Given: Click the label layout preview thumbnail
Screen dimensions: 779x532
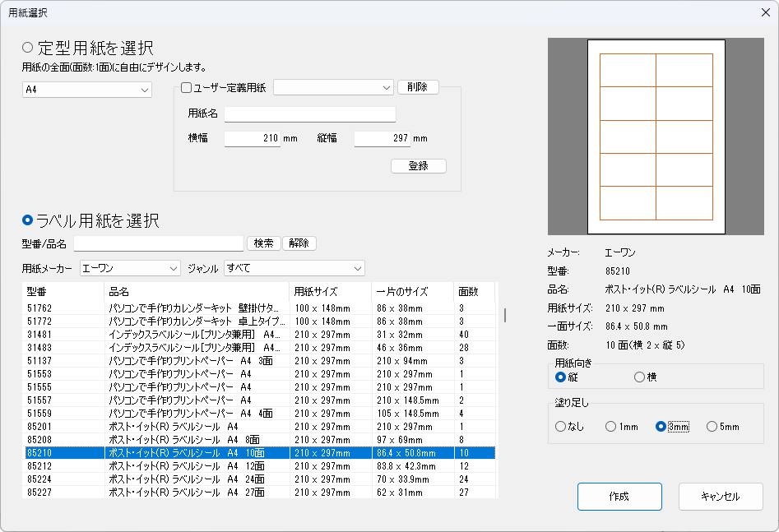Looking at the screenshot, I should pos(656,137).
